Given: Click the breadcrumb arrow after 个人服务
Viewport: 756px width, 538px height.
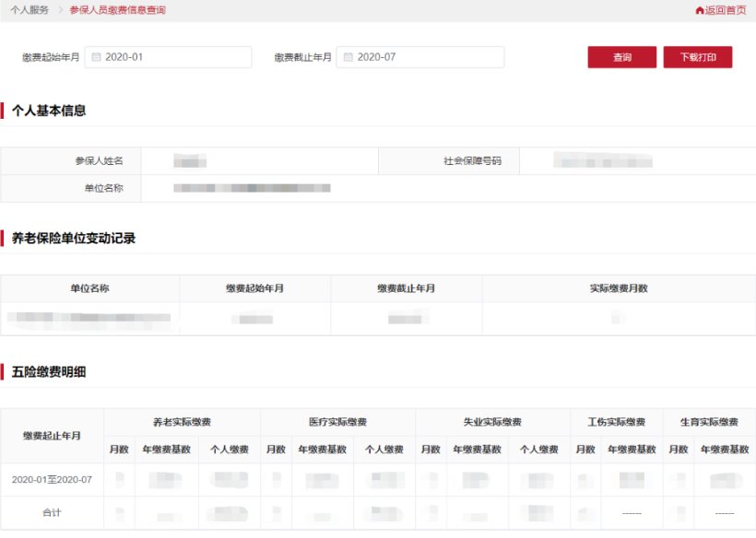Looking at the screenshot, I should point(60,10).
